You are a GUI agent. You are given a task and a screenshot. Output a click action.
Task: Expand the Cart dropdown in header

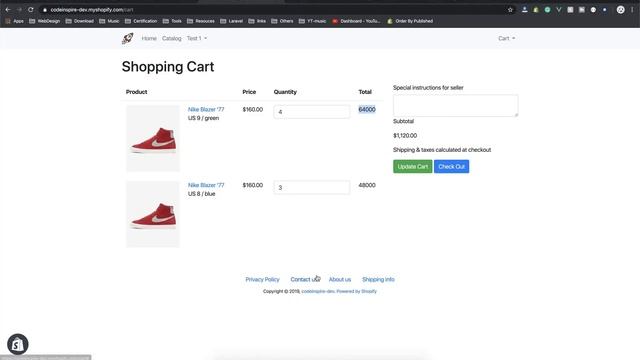[x=507, y=38]
